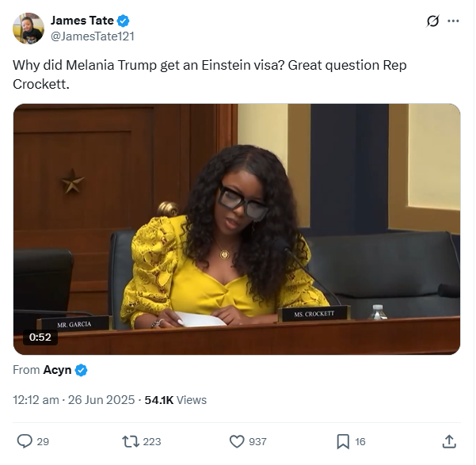Click the 0:52 video duration badge

point(40,337)
